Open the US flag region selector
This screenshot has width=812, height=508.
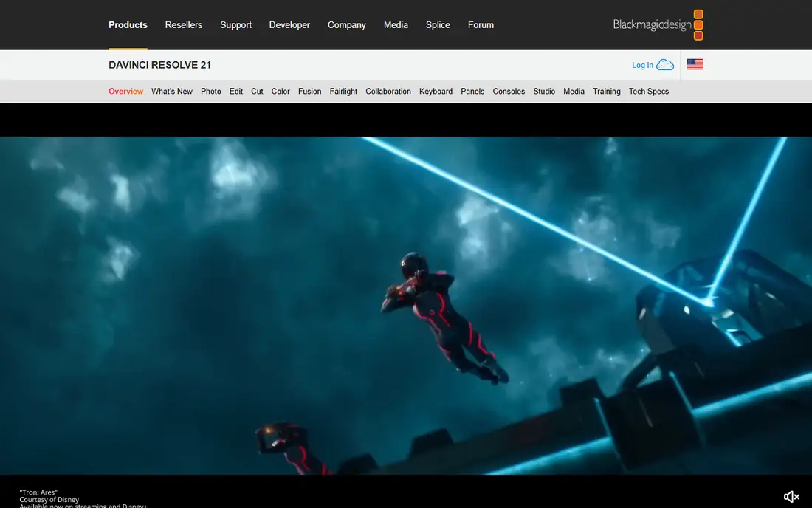pyautogui.click(x=695, y=64)
